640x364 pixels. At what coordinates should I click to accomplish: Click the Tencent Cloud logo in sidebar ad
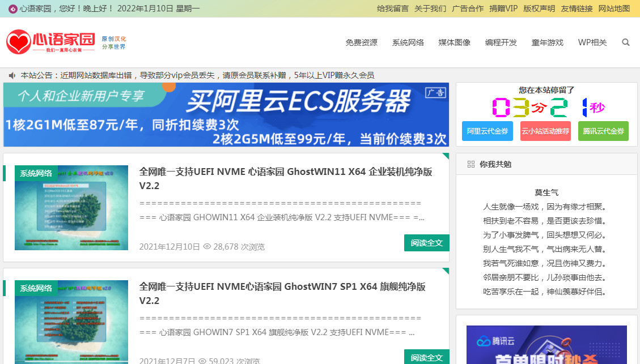495,341
